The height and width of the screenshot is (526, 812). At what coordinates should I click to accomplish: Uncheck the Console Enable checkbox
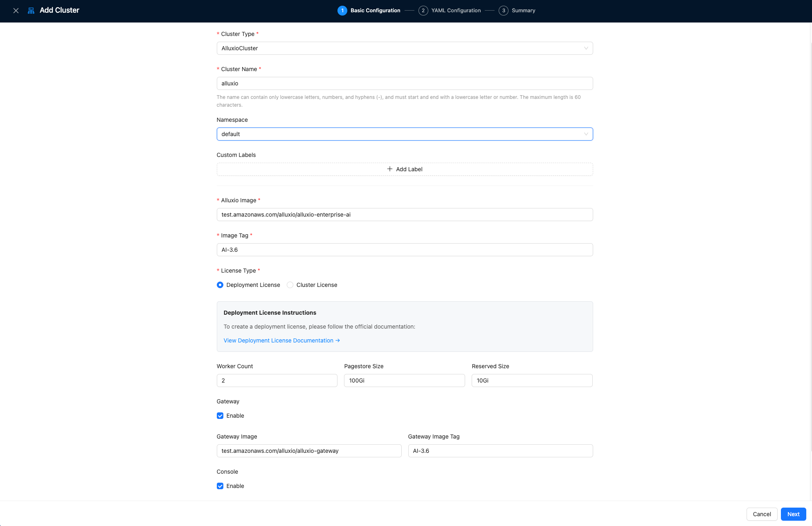click(x=220, y=486)
